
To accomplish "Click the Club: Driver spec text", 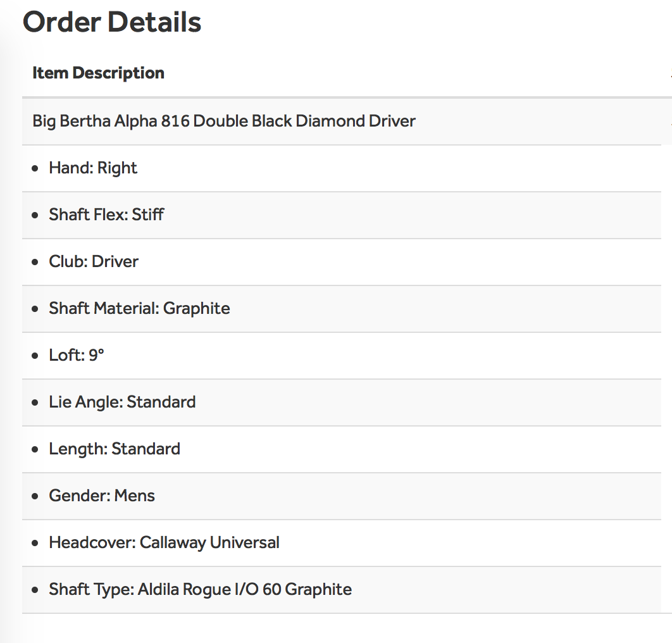I will pos(94,261).
